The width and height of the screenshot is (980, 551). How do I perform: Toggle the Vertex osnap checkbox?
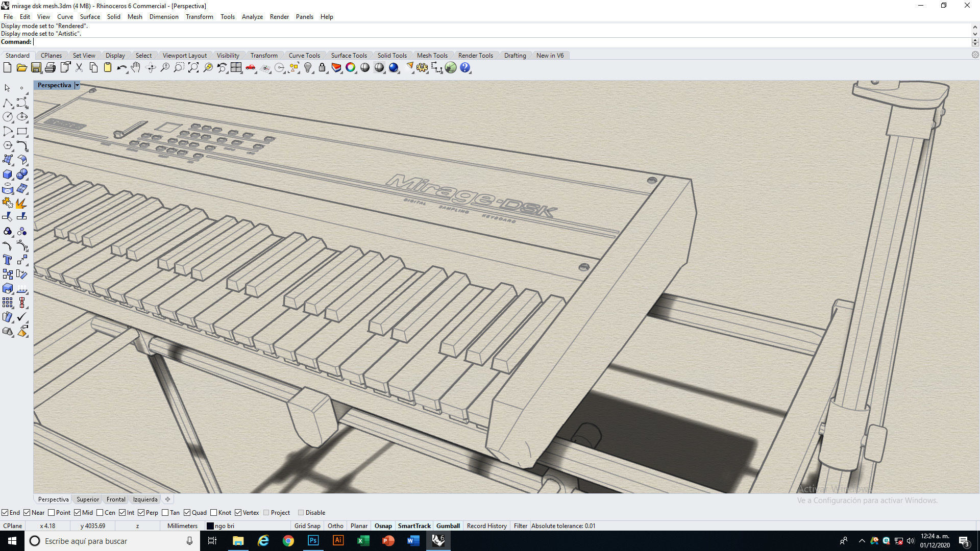pyautogui.click(x=238, y=513)
